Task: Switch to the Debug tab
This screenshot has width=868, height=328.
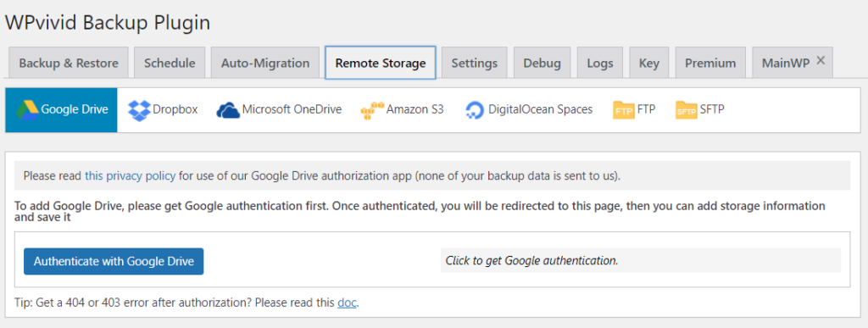Action: point(542,63)
